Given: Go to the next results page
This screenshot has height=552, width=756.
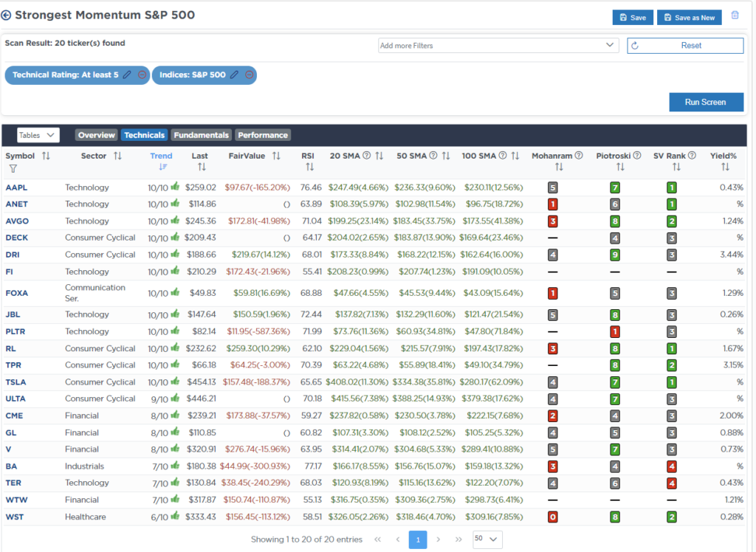Looking at the screenshot, I should [439, 539].
